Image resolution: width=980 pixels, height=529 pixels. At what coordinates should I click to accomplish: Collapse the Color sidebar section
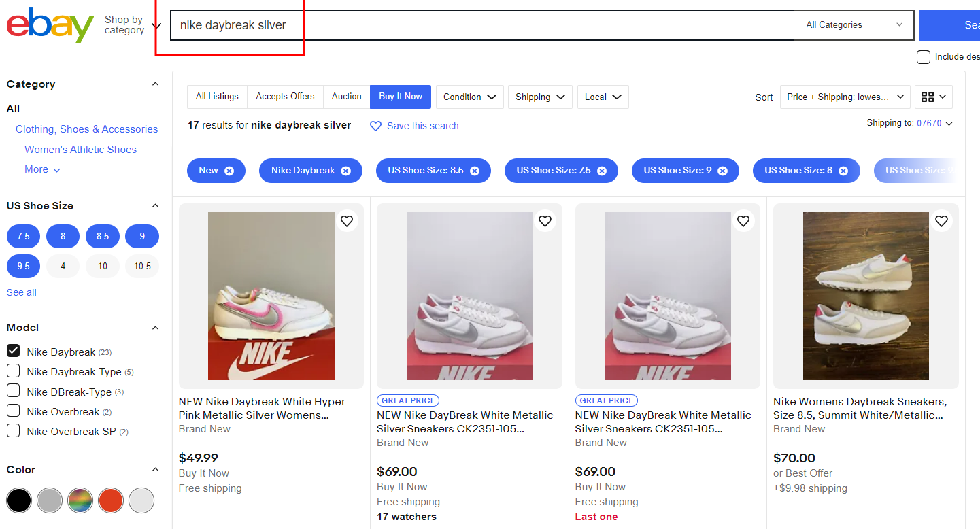[x=155, y=470]
